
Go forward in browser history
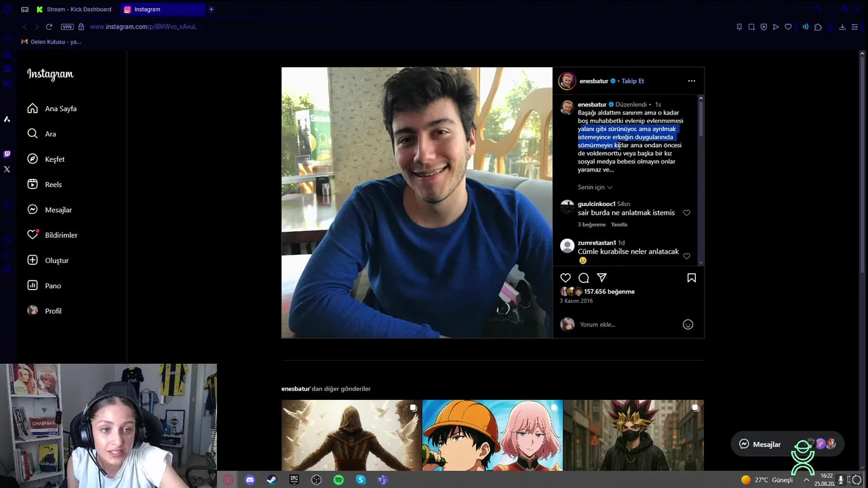point(36,27)
